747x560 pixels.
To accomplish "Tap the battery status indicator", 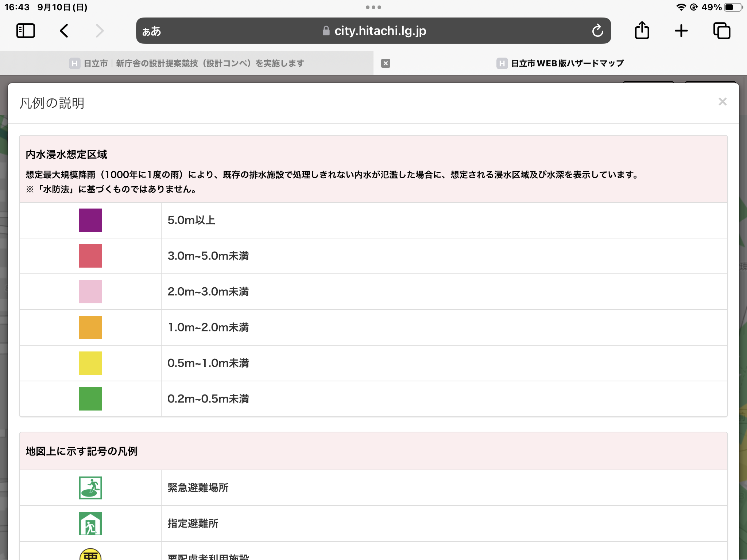I will click(734, 7).
